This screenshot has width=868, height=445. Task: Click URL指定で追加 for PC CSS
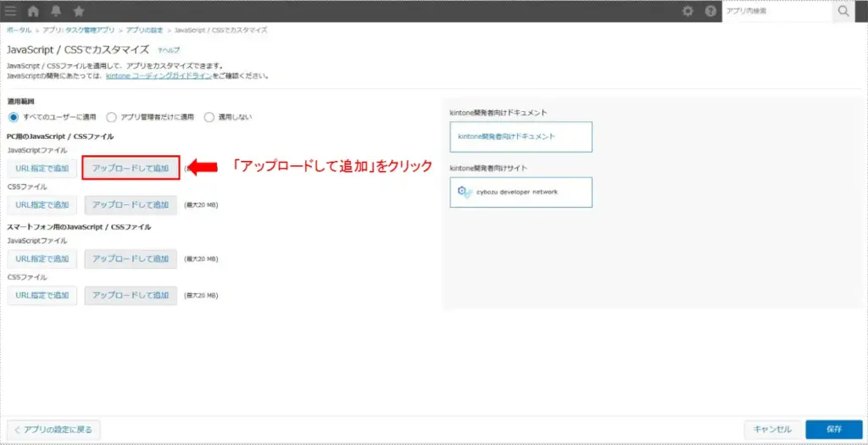point(42,205)
